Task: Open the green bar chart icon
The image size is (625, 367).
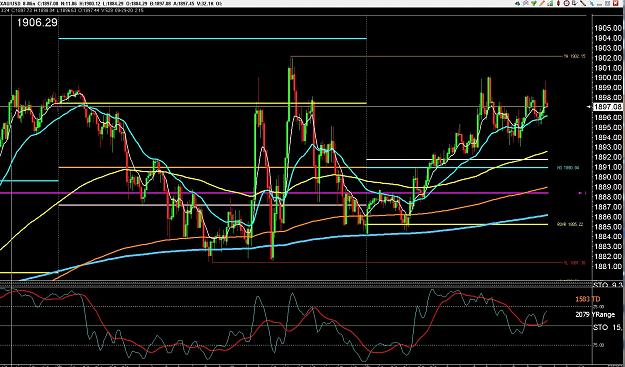Action: [550, 3]
